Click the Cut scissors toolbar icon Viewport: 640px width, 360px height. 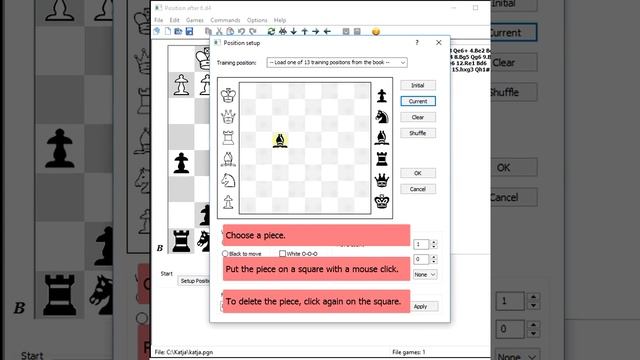pyautogui.click(x=219, y=31)
